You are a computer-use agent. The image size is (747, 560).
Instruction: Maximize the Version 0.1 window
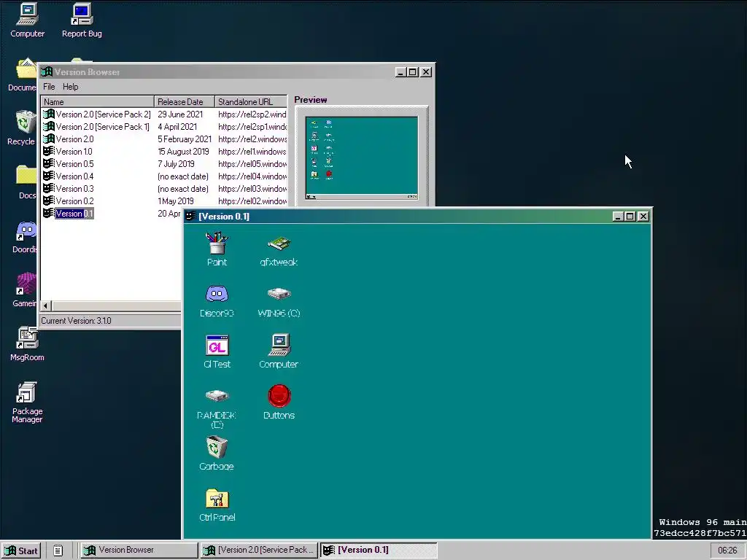(630, 216)
